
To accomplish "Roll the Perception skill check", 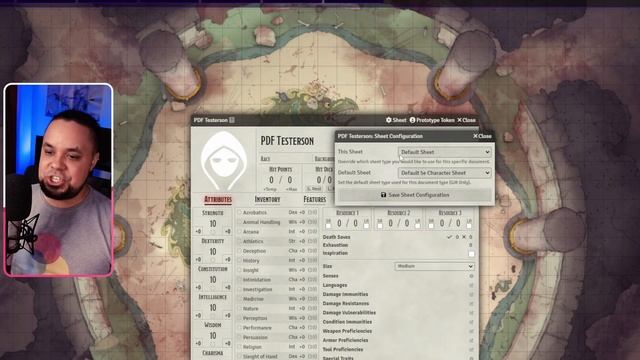I will [255, 318].
